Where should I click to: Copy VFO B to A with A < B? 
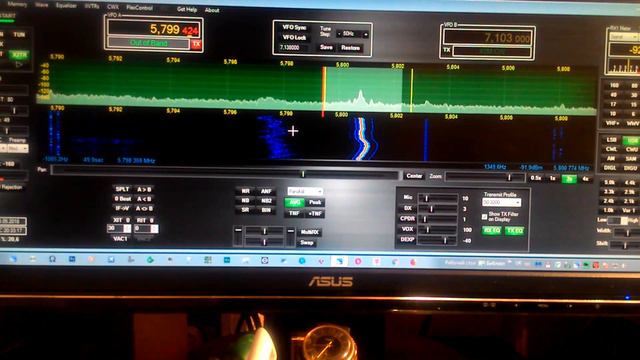144,199
